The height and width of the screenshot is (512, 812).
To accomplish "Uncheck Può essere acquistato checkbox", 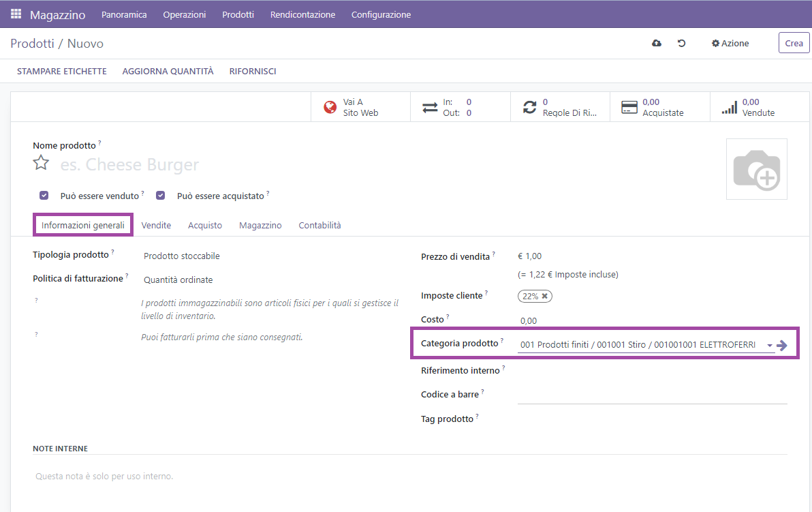I will [x=161, y=196].
